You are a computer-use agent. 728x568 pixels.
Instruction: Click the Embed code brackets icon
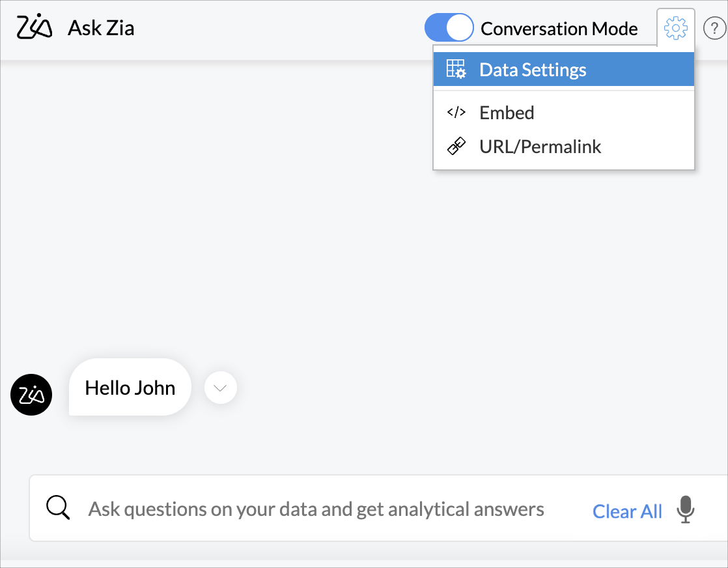tap(456, 113)
